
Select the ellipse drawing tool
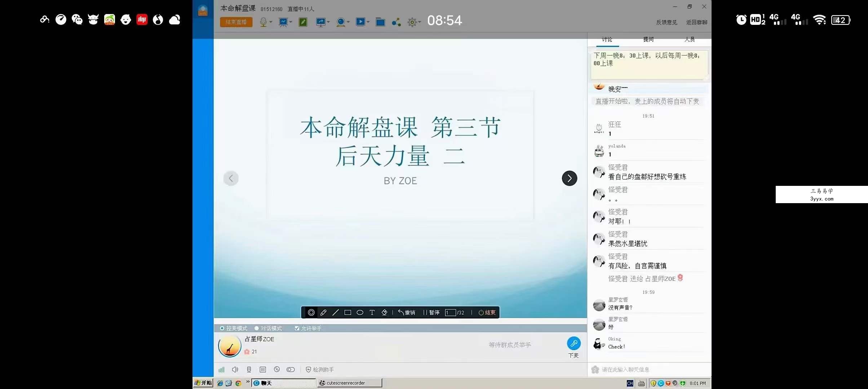tap(360, 312)
